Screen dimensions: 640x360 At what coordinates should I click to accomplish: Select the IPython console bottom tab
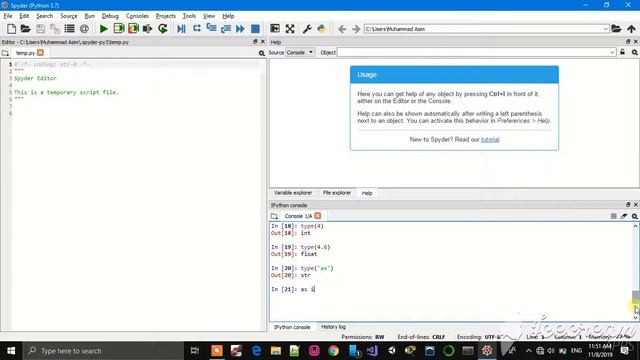click(292, 327)
